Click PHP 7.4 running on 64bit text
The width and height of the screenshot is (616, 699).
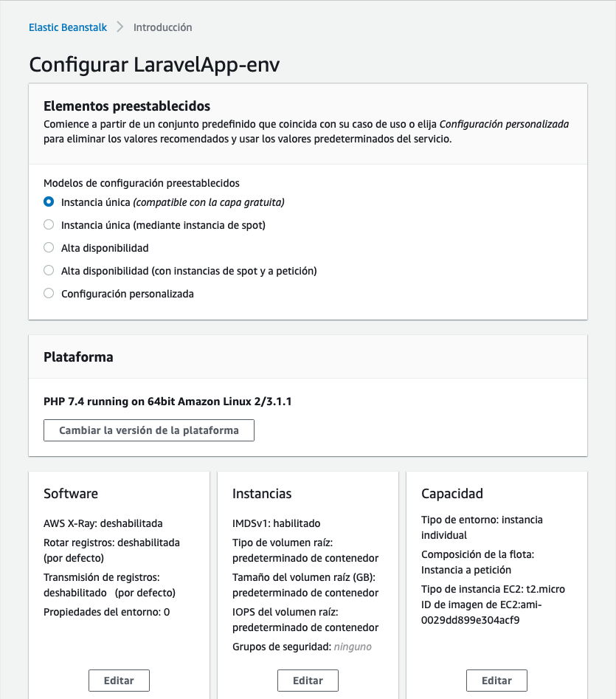pos(167,402)
